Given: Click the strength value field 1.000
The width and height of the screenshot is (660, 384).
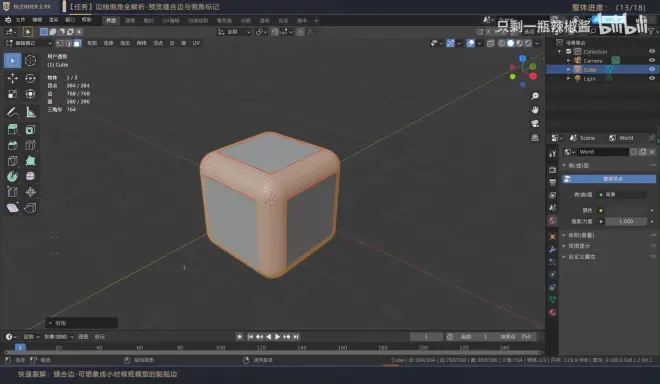Looking at the screenshot, I should tap(626, 221).
